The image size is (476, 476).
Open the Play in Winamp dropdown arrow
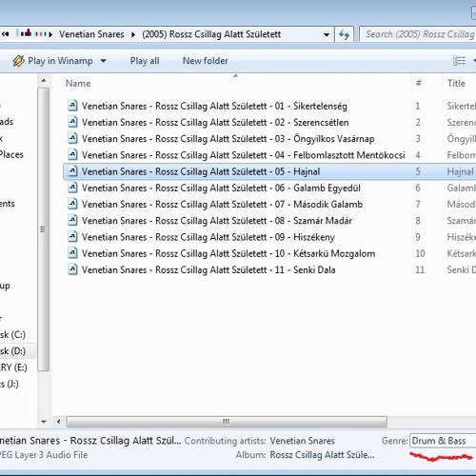[103, 61]
